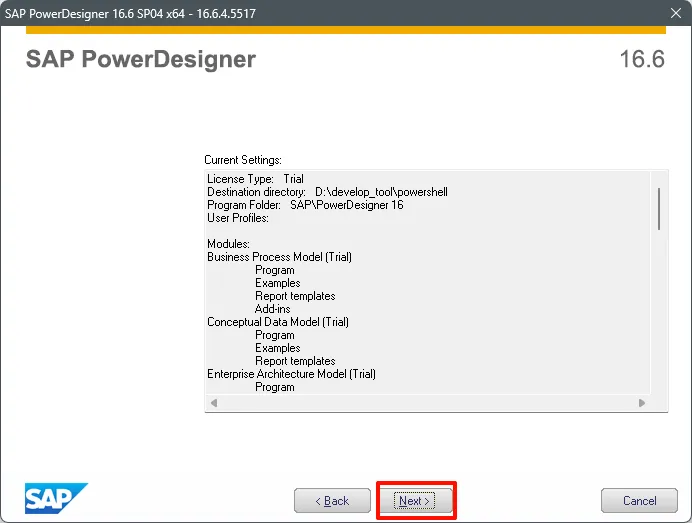The width and height of the screenshot is (692, 523).
Task: Click 'Report templates' under Business Process Model
Action: (295, 296)
